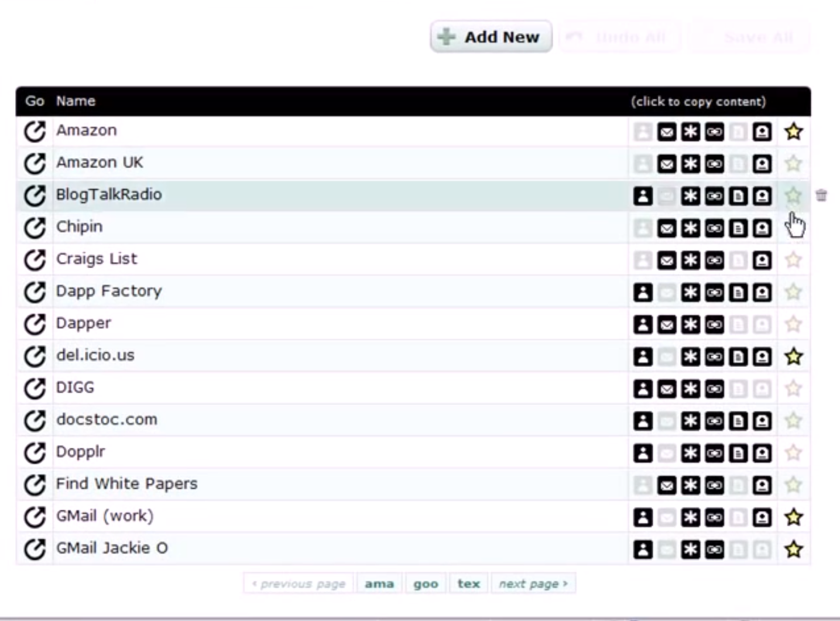Delete BlogTalkRadio using the trash icon
Viewport: 840px width, 621px height.
(x=821, y=195)
